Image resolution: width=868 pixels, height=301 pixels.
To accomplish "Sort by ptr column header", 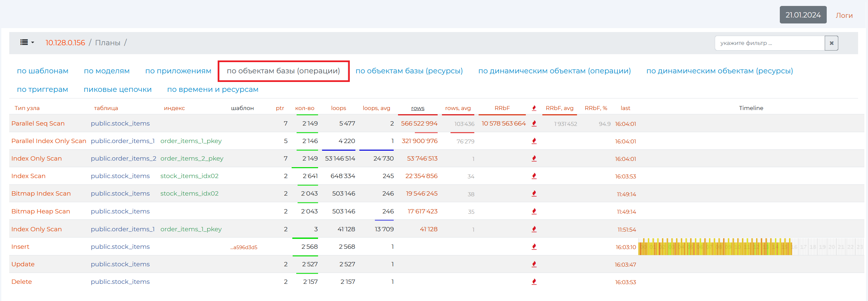I will coord(280,108).
